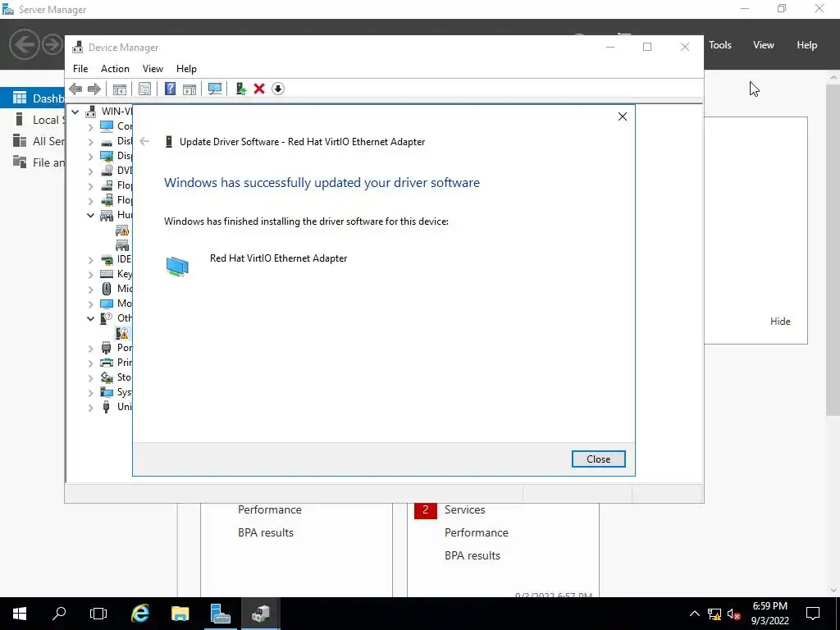The width and height of the screenshot is (840, 630).
Task: Toggle the action pane toolbar icon
Action: tap(189, 89)
